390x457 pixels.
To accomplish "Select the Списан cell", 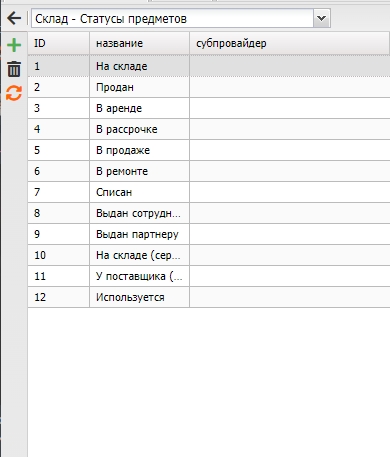I will pyautogui.click(x=139, y=192).
